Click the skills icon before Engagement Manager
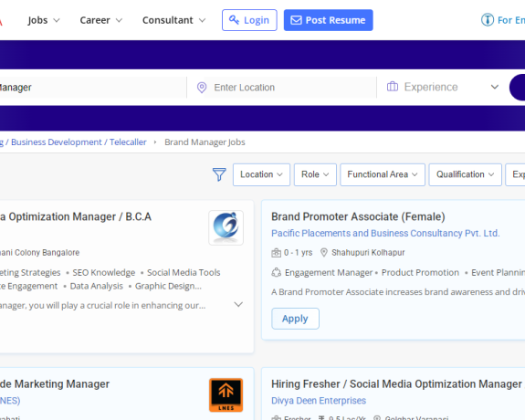Image resolution: width=525 pixels, height=420 pixels. coord(277,273)
